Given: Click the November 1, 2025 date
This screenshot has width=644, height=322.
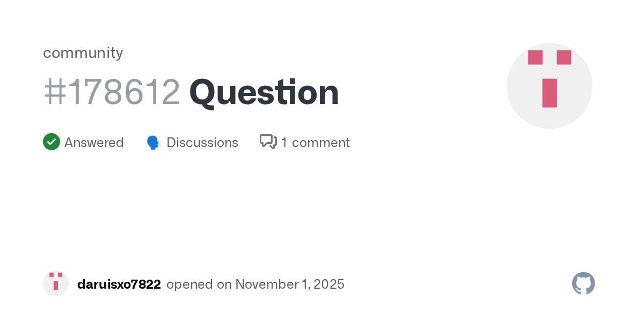Looking at the screenshot, I should 289,284.
